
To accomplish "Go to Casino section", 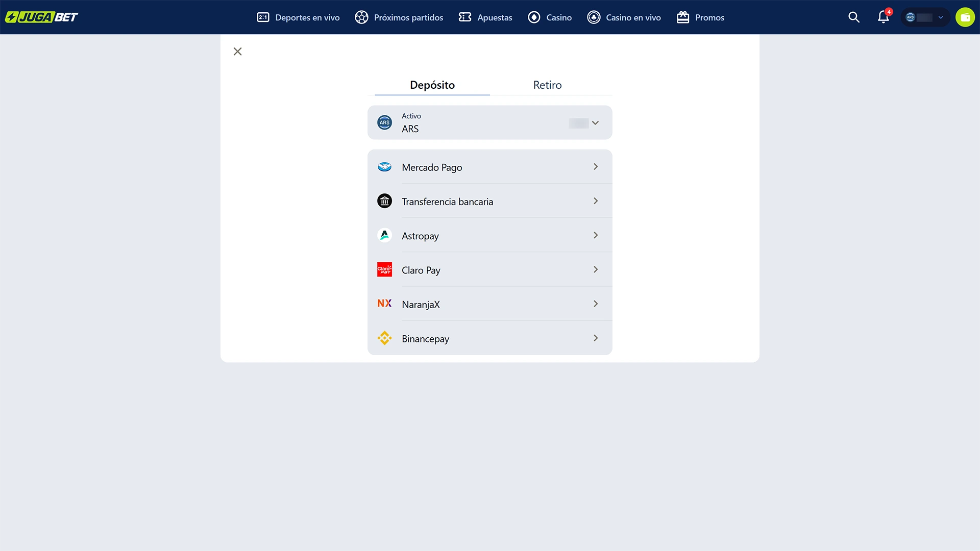I will [550, 17].
